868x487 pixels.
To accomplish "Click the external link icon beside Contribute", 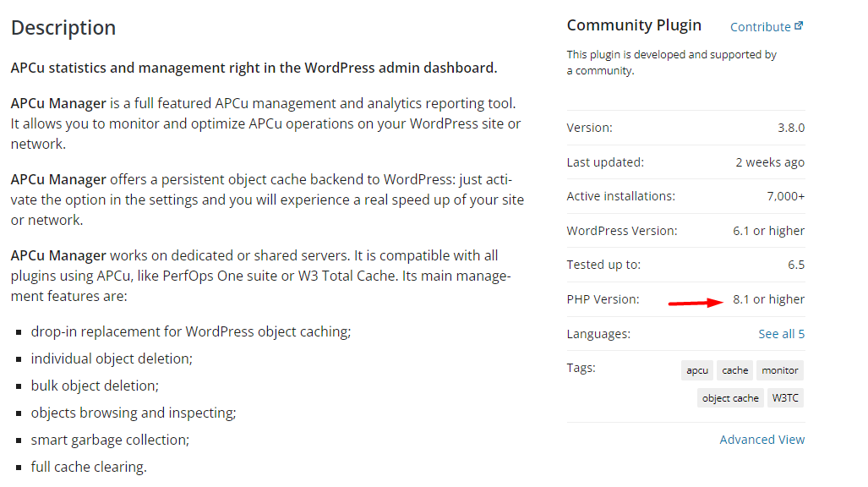I will tap(798, 26).
